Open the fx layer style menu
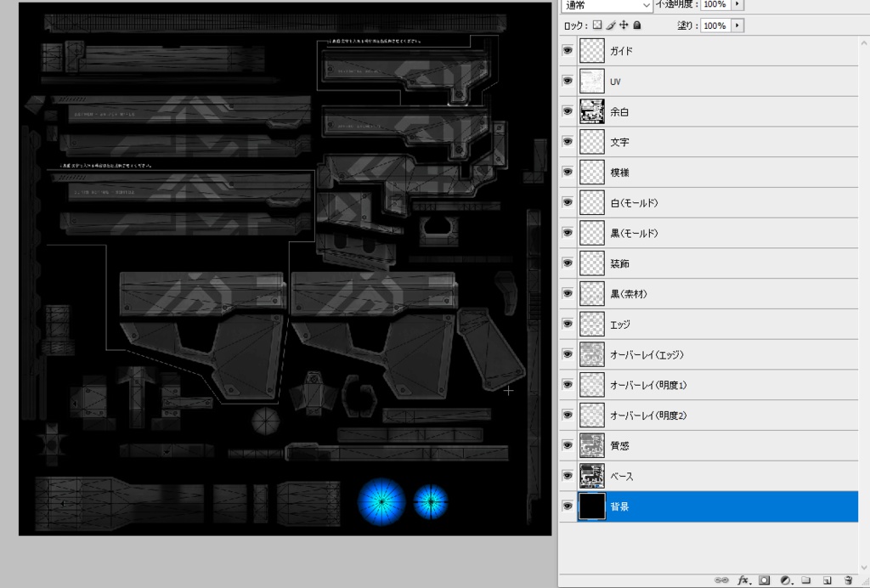This screenshot has height=588, width=870. point(743,580)
